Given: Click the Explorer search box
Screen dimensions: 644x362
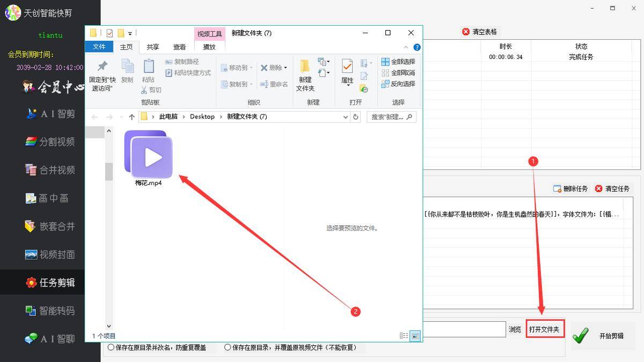Looking at the screenshot, I should [391, 116].
